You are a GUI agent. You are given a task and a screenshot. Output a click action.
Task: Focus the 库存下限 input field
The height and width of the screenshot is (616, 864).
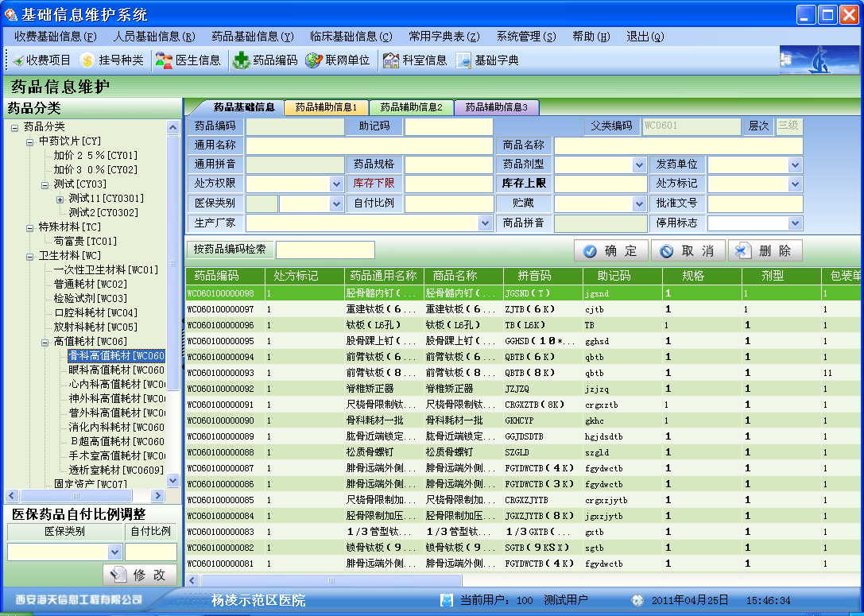click(x=448, y=184)
